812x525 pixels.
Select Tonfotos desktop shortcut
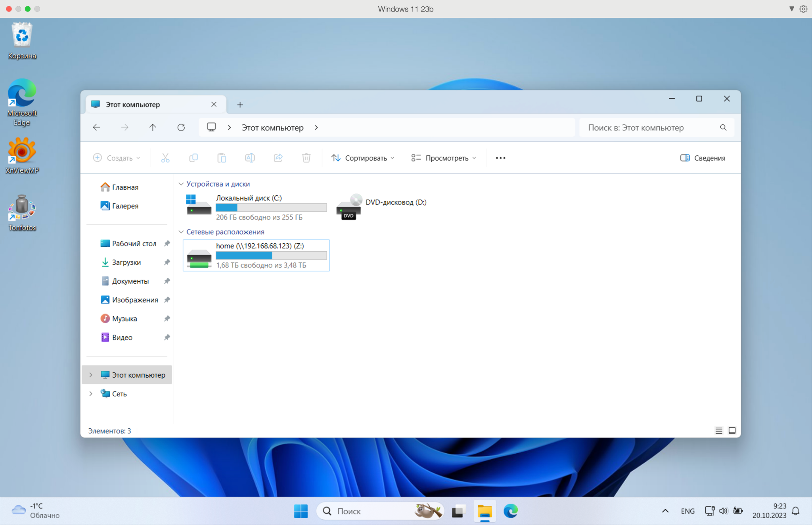22,213
